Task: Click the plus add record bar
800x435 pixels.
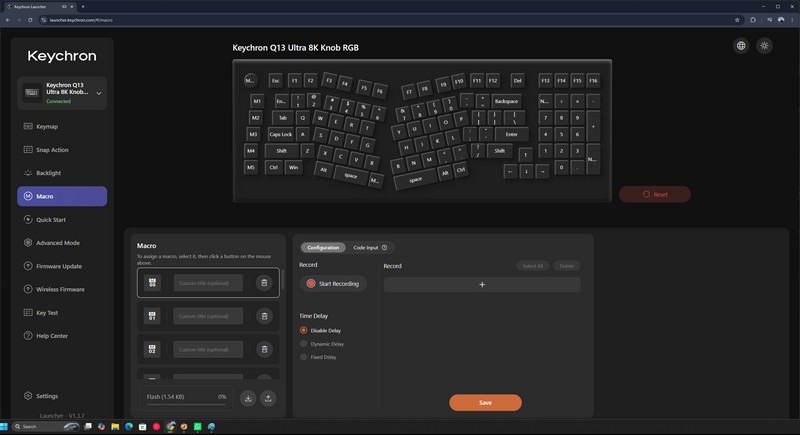Action: click(482, 285)
